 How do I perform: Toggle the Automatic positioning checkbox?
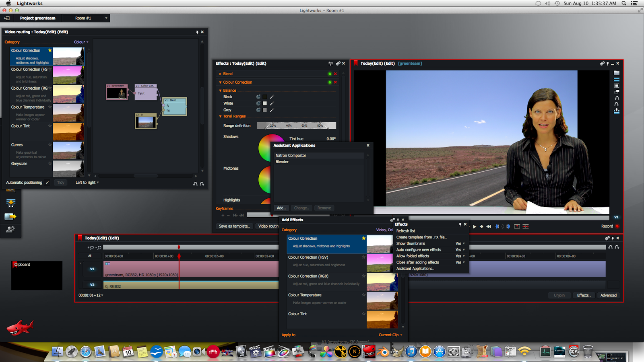click(x=47, y=183)
